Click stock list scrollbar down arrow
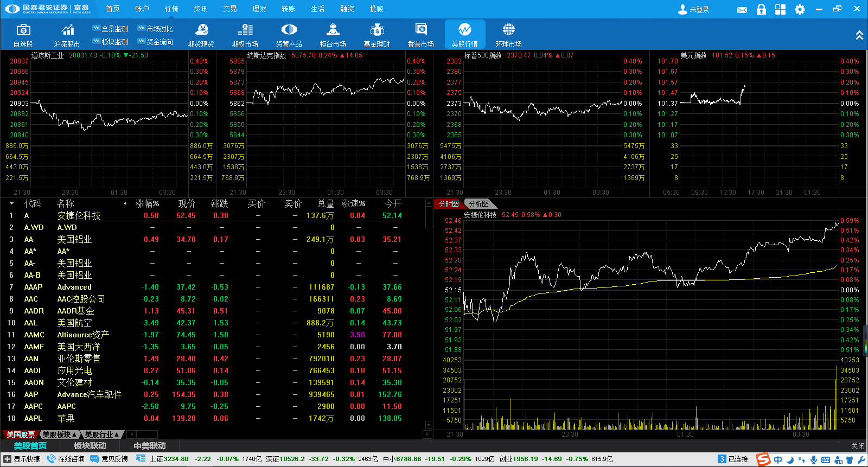The width and height of the screenshot is (868, 467). pyautogui.click(x=429, y=425)
